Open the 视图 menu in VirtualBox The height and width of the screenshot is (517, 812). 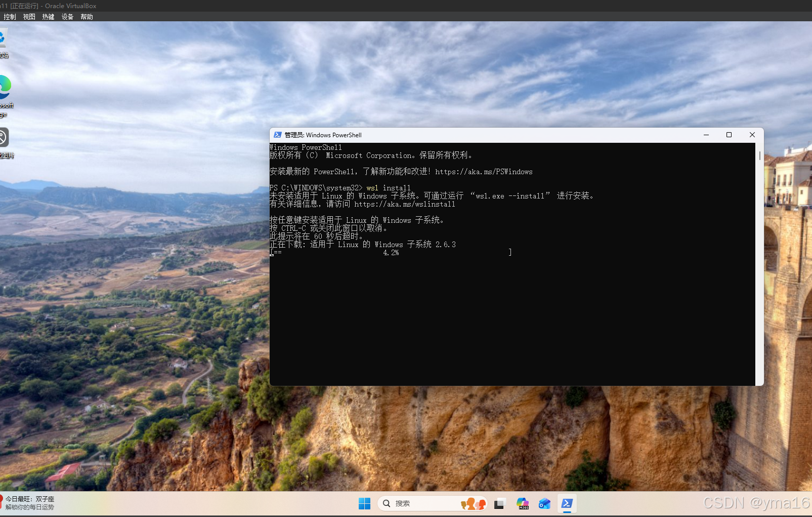click(29, 17)
